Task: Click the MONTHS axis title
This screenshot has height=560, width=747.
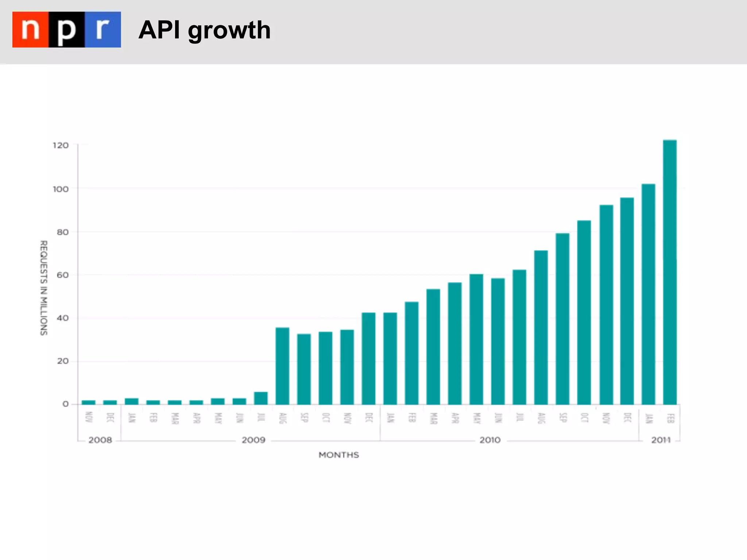Action: pos(339,455)
